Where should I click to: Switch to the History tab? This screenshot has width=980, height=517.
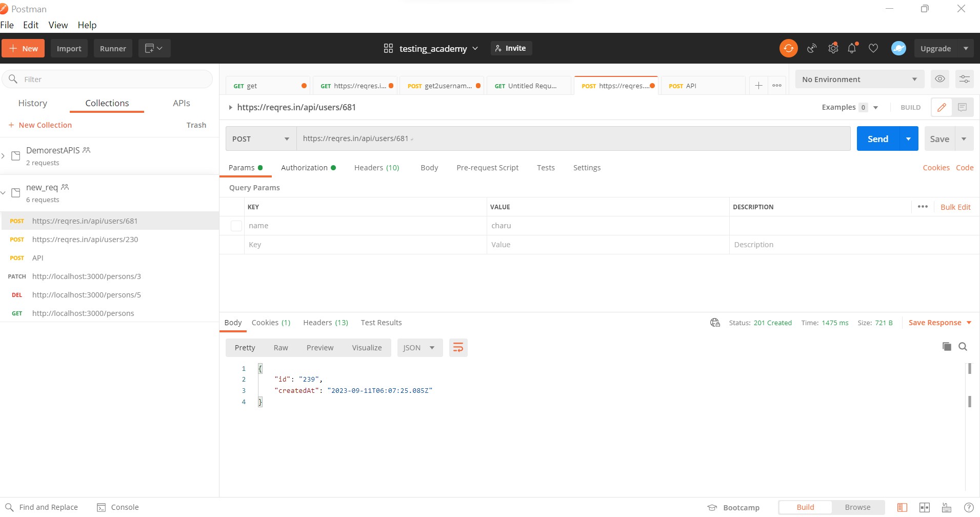[x=33, y=103]
